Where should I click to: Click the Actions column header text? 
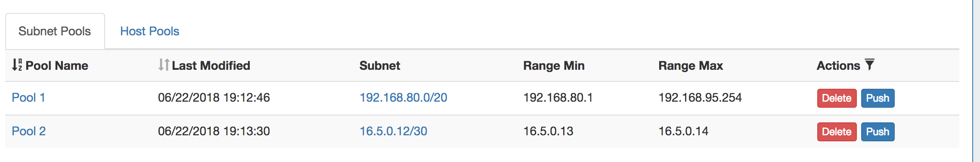pyautogui.click(x=838, y=65)
